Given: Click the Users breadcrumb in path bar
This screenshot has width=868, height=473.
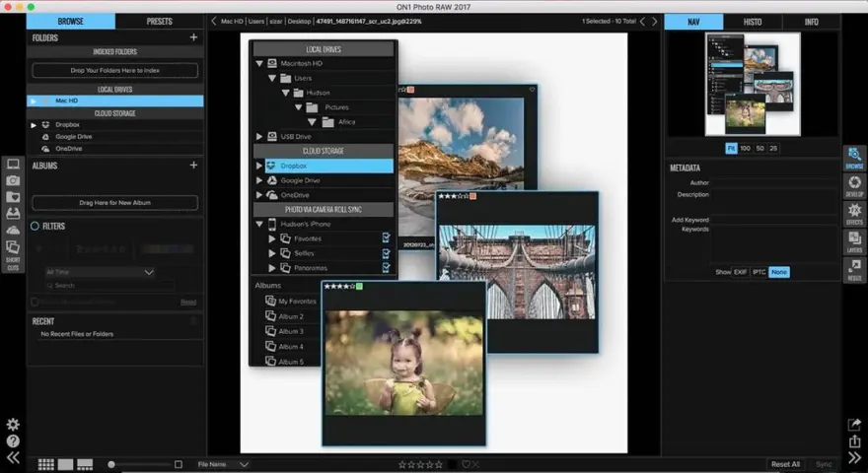Looking at the screenshot, I should pyautogui.click(x=255, y=22).
